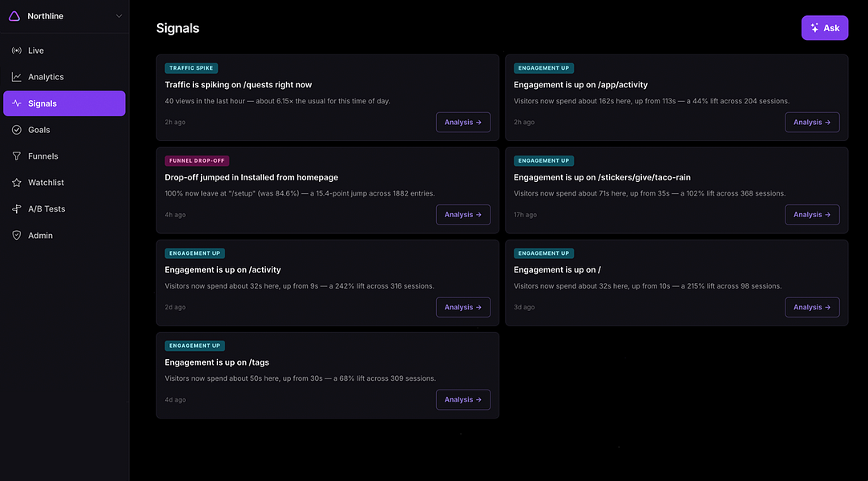The width and height of the screenshot is (868, 481).
Task: Click the Northline triangle logo
Action: pos(14,16)
